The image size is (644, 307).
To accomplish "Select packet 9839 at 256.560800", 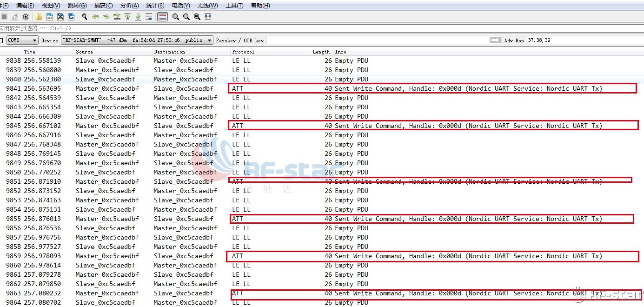I will [x=322, y=70].
